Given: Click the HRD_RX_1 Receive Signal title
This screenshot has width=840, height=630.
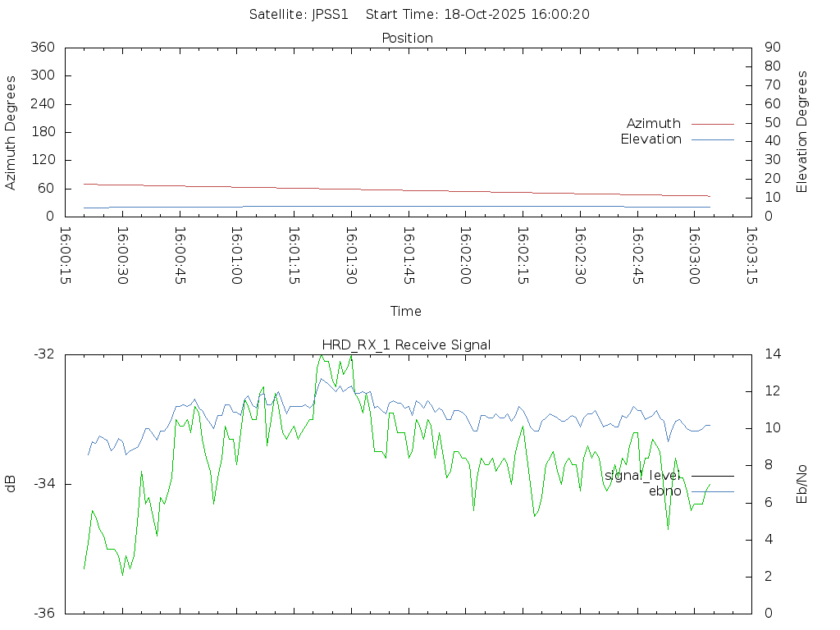Looking at the screenshot, I should coord(407,345).
